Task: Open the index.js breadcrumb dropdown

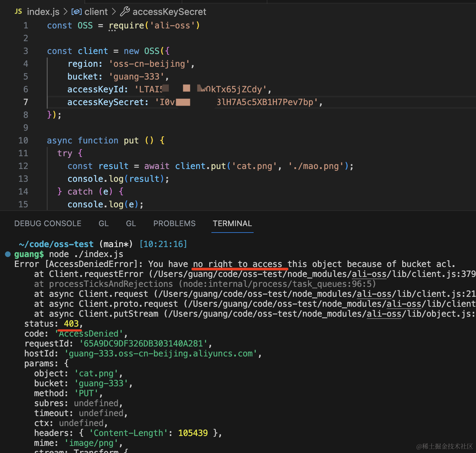Action: pos(43,12)
